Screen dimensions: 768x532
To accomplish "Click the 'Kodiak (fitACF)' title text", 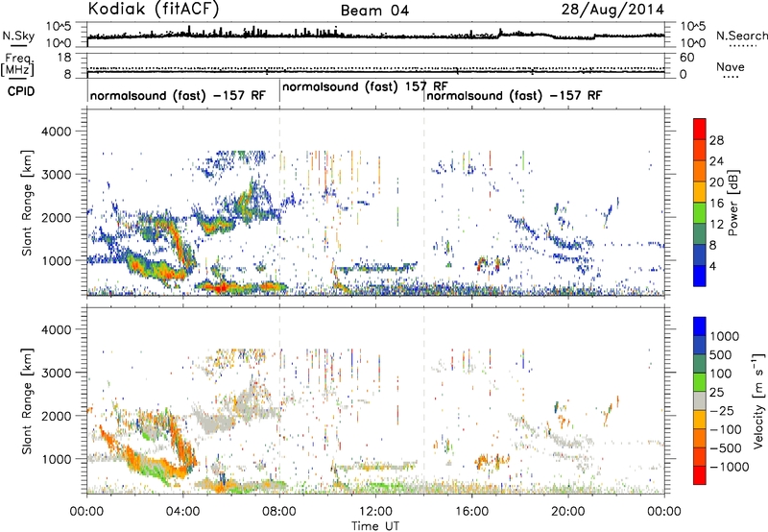I will coord(154,9).
